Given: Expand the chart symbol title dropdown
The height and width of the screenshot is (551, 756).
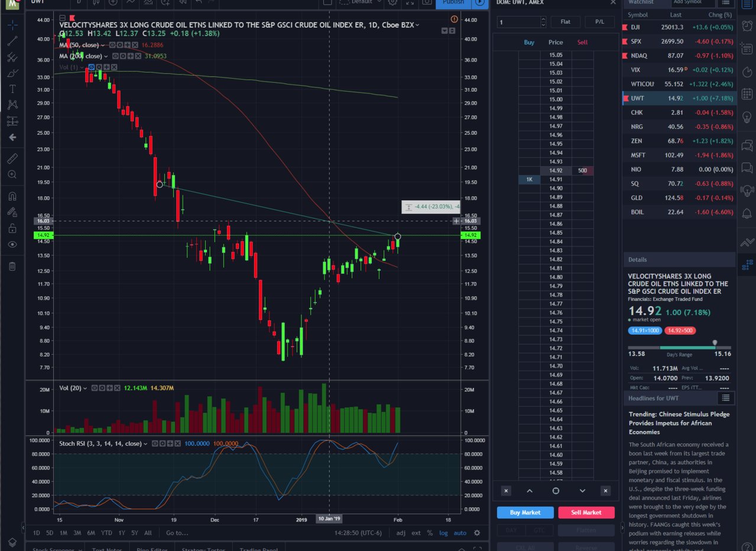Looking at the screenshot, I should [x=417, y=25].
